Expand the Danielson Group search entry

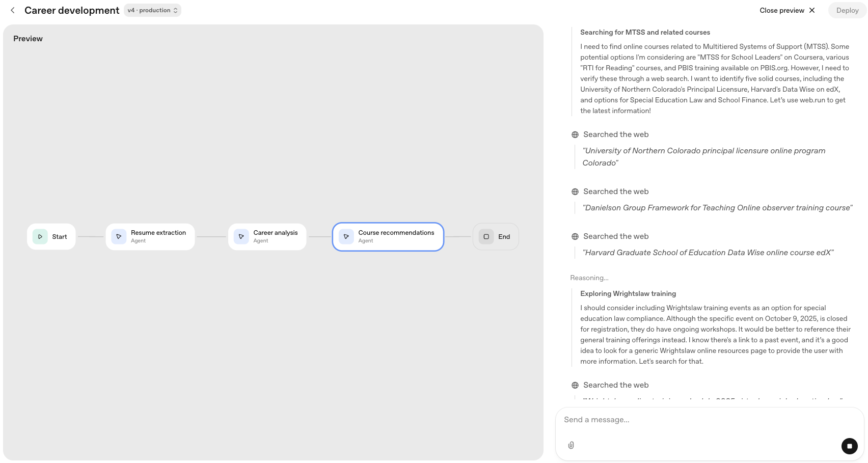616,192
